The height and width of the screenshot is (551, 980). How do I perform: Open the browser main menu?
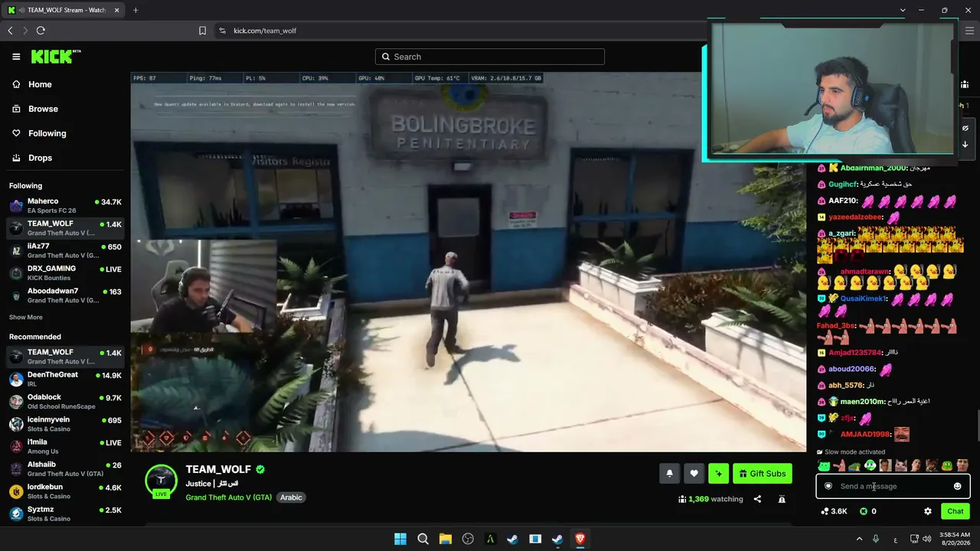coord(969,31)
